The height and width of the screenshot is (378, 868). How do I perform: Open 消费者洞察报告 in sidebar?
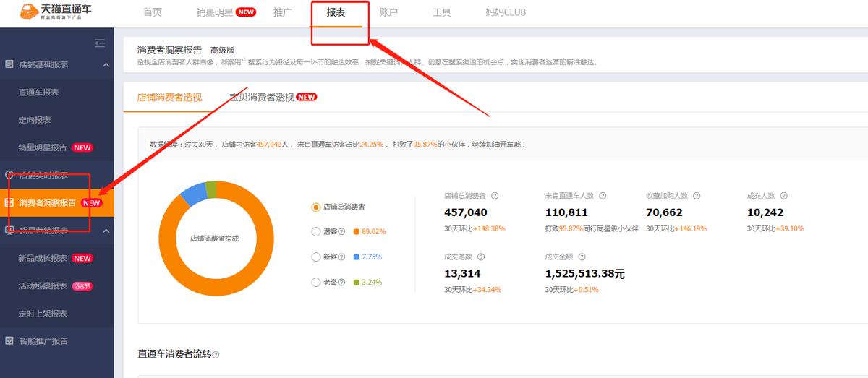pos(48,203)
